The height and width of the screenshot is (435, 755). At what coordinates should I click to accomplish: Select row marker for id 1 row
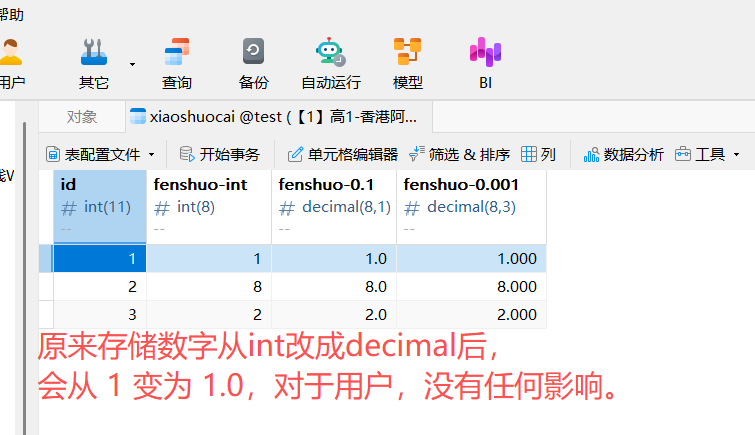tap(46, 259)
